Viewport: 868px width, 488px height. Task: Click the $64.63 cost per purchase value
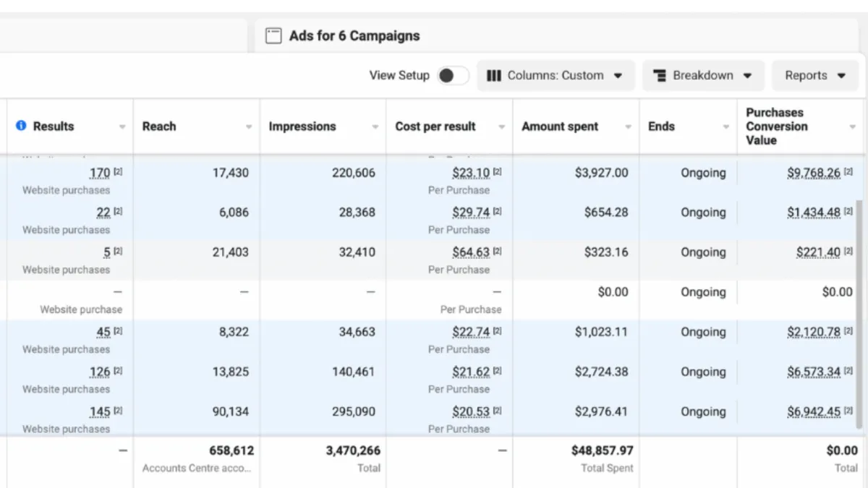pos(471,252)
